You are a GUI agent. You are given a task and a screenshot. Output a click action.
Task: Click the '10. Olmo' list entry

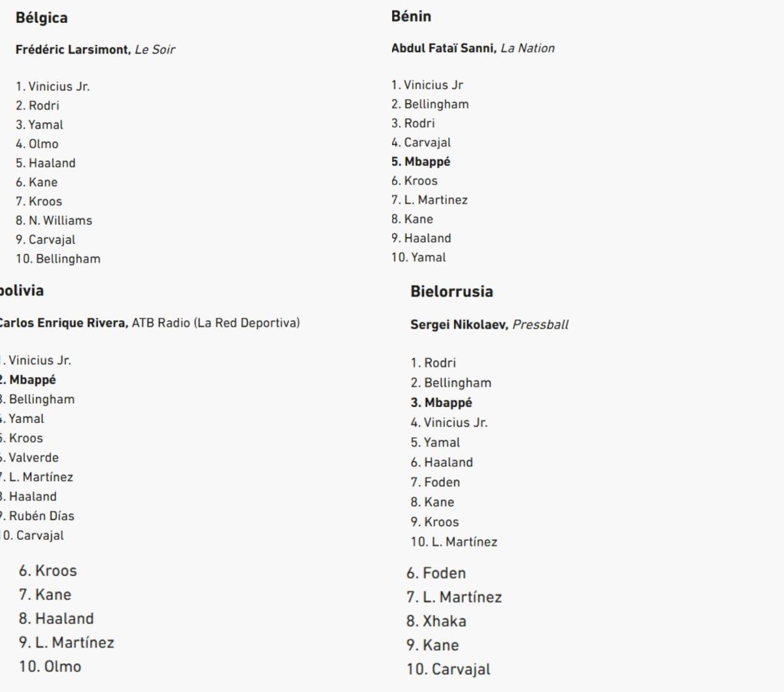coord(50,667)
